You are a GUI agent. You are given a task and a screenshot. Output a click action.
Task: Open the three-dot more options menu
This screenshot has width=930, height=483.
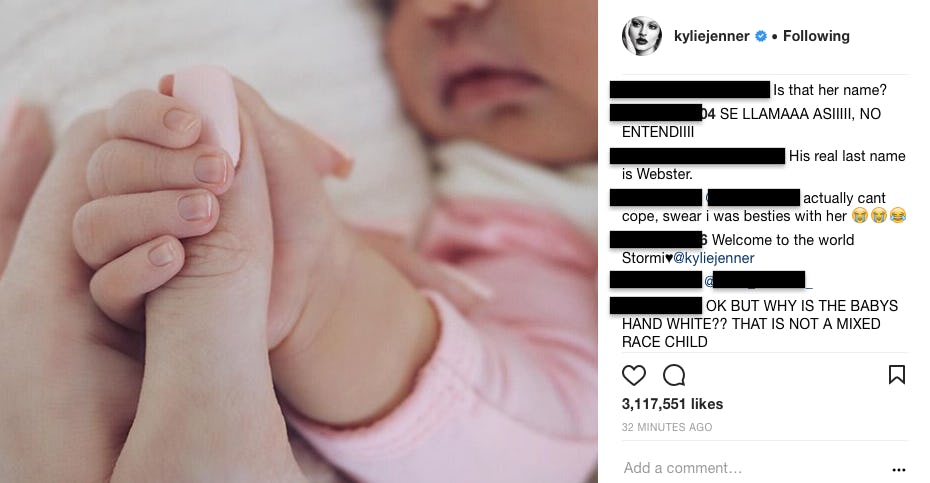click(x=899, y=469)
